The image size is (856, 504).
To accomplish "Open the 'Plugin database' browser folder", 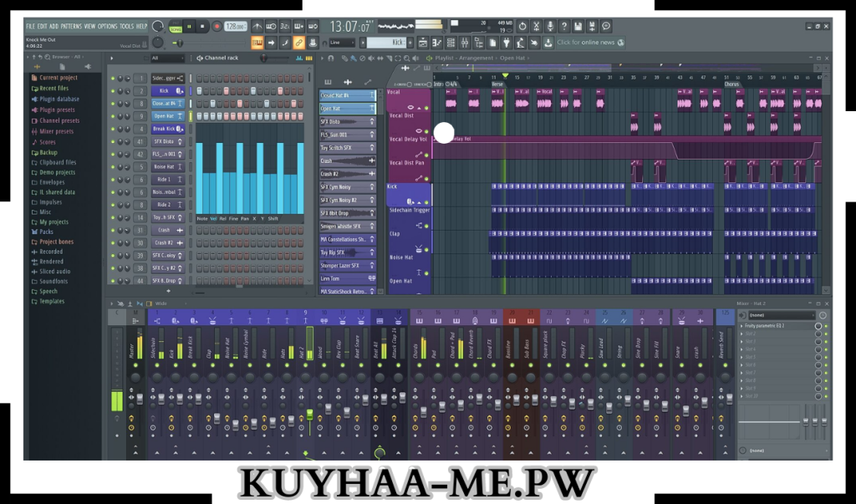I will (x=59, y=99).
